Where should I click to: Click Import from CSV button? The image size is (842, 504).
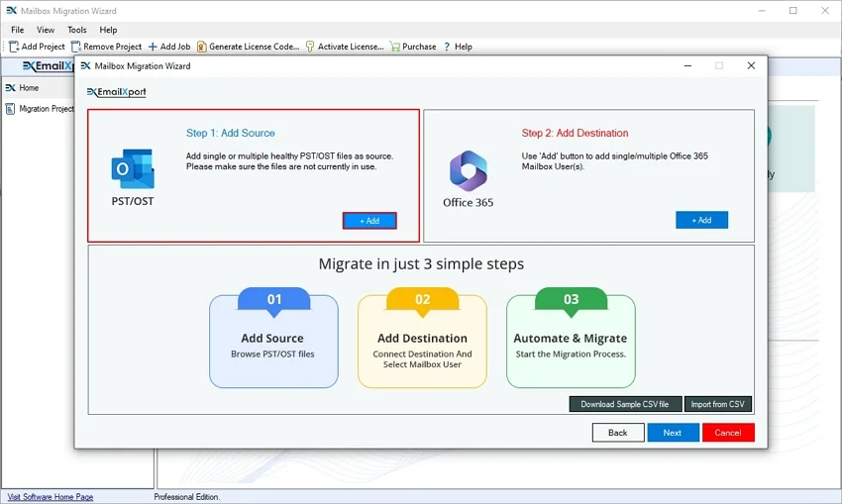point(717,404)
